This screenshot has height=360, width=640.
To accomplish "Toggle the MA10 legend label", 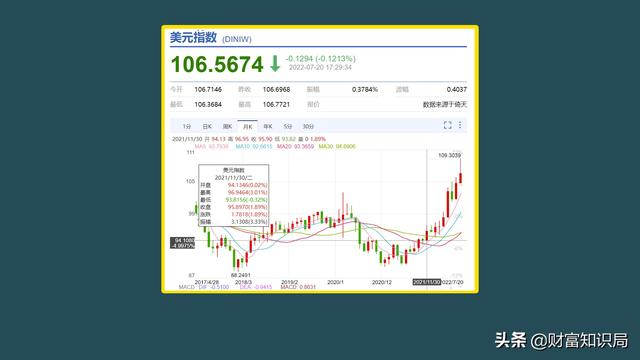I will [253, 146].
